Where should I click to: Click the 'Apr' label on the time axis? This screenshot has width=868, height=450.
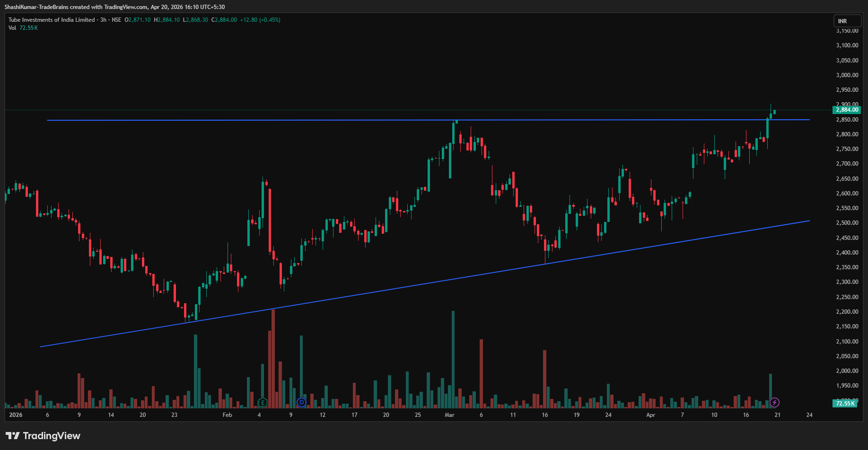651,415
